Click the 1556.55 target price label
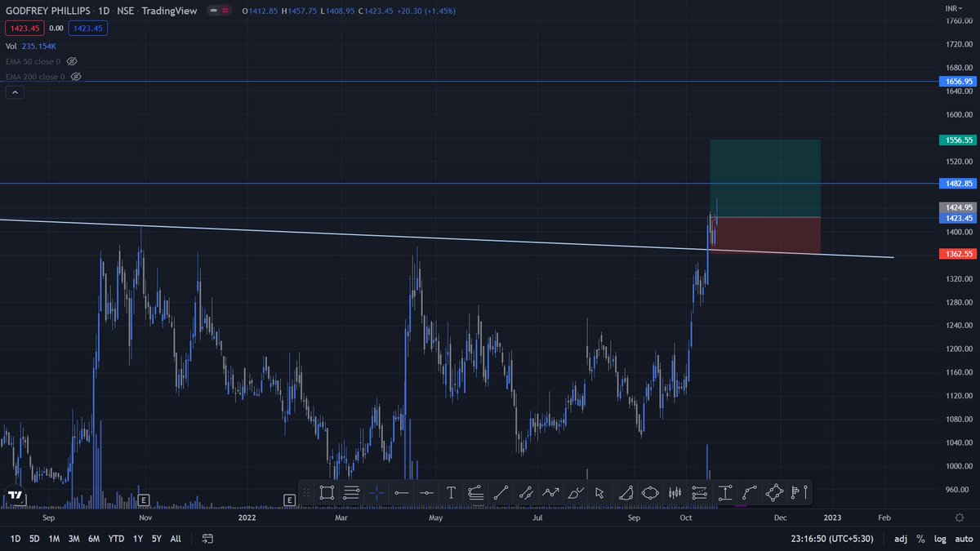980x551 pixels. pos(957,140)
